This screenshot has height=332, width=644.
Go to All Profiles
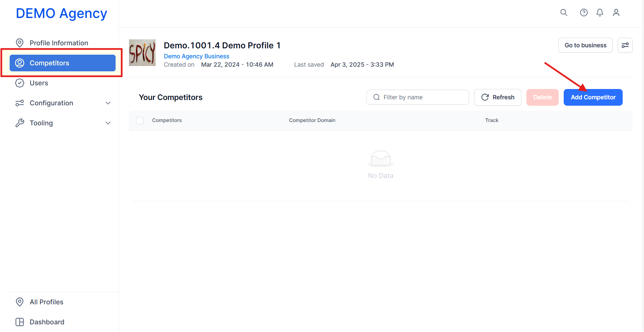[x=63, y=302]
